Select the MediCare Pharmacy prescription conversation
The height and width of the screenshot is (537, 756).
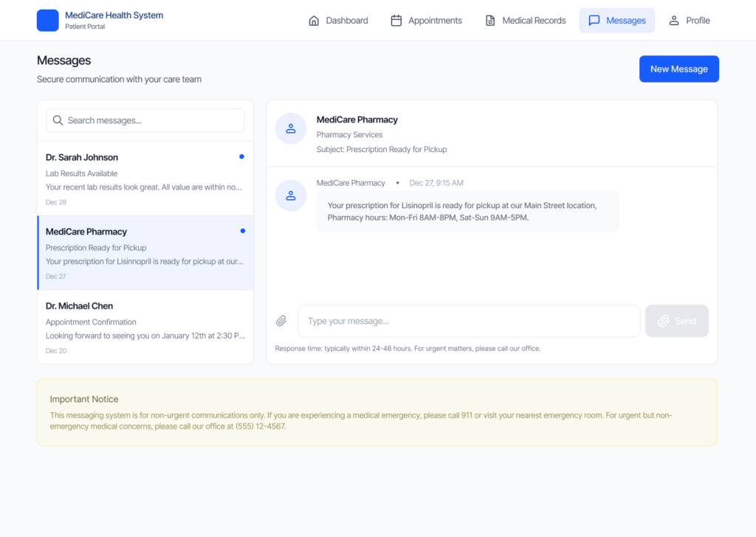(x=145, y=253)
